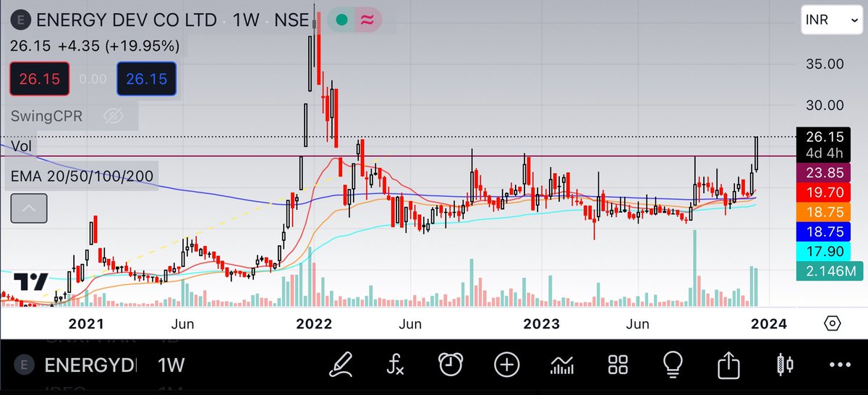Tap the blue 26.15 buy price button
Screen dimensions: 868x395
147,80
